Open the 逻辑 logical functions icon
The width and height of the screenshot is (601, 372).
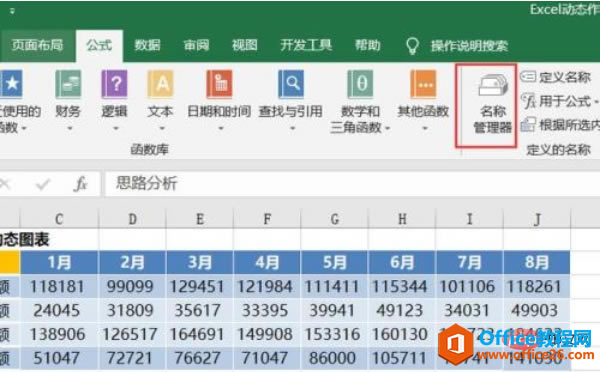(114, 84)
